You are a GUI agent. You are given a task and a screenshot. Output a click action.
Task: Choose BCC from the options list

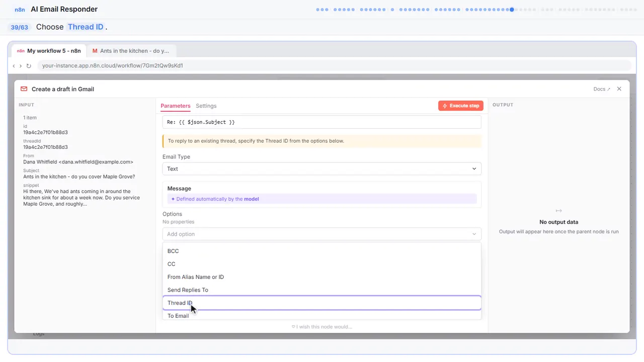click(322, 251)
